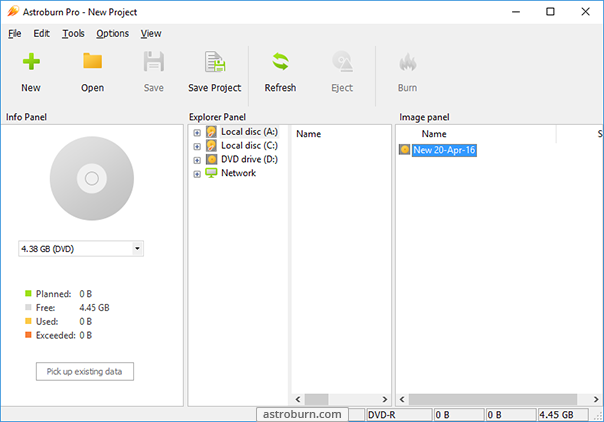Minimize the Astroburn Pro window

point(516,12)
